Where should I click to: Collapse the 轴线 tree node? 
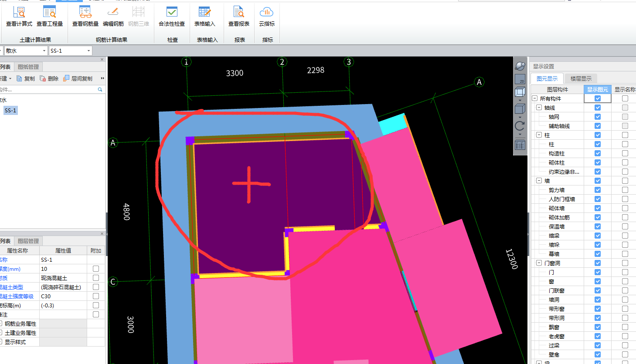(x=539, y=108)
